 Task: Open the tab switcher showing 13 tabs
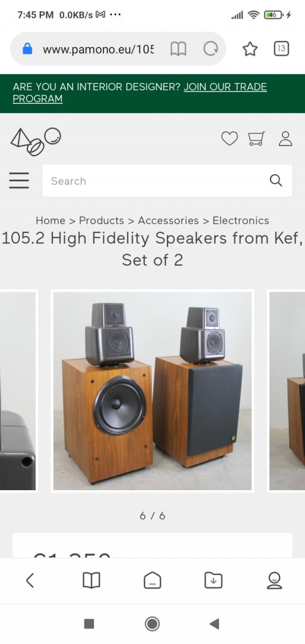281,49
